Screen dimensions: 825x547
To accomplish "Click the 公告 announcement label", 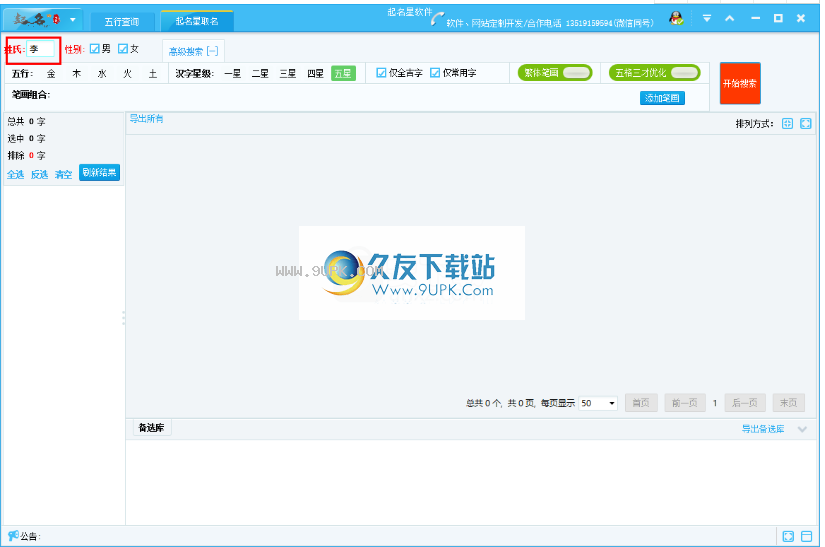I will [x=31, y=536].
